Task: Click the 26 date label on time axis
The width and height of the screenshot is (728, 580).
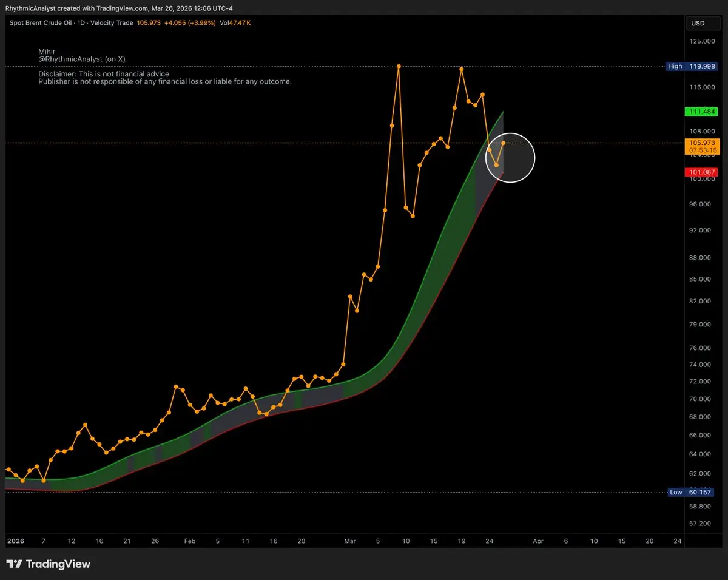Action: point(155,541)
